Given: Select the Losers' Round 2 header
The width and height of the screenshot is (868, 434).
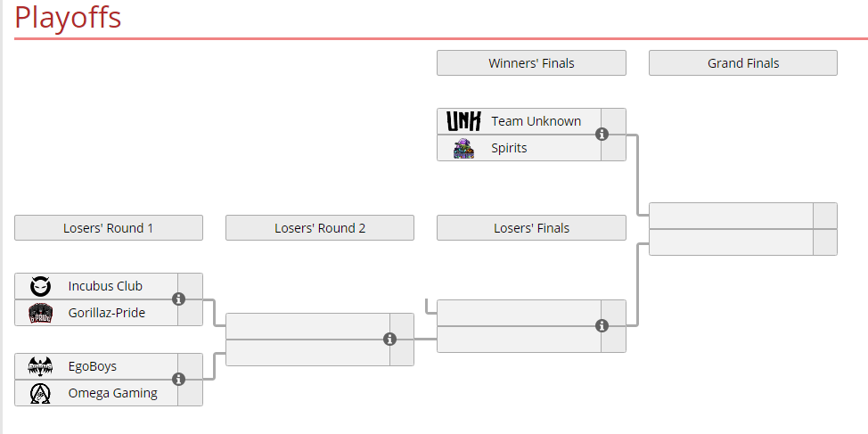Looking at the screenshot, I should pyautogui.click(x=320, y=228).
